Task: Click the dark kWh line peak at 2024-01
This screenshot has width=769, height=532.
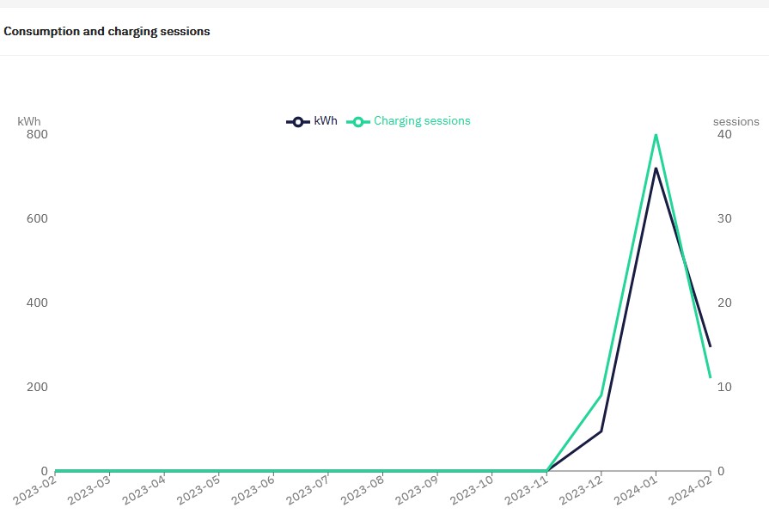Action: [x=656, y=168]
